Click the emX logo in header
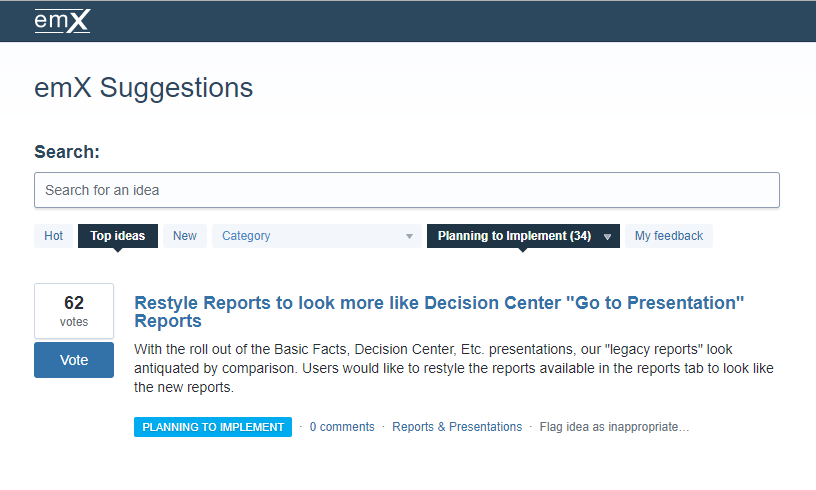This screenshot has width=816, height=490. pyautogui.click(x=62, y=21)
